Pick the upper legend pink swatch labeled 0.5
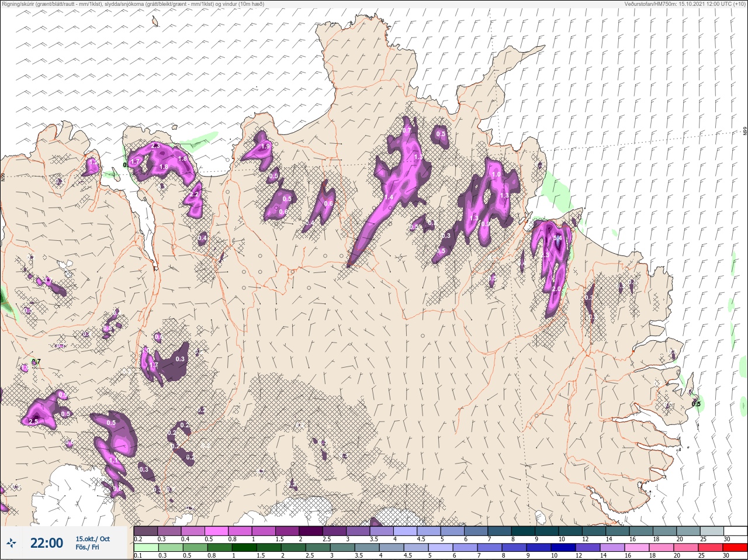The height and width of the screenshot is (560, 748). (x=217, y=531)
